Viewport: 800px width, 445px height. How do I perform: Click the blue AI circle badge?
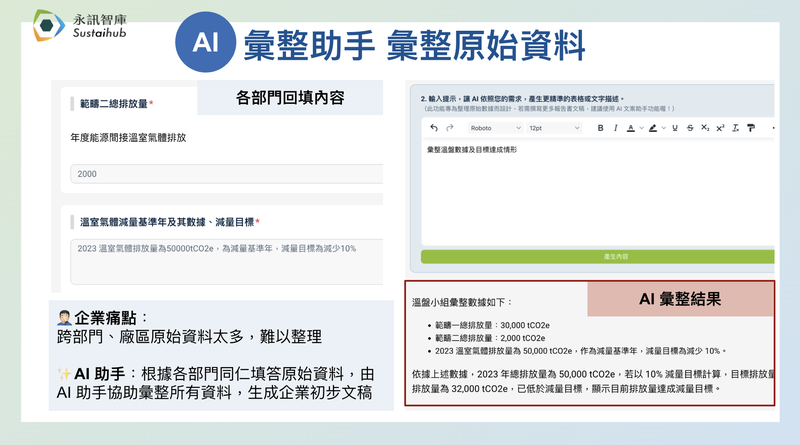[205, 42]
